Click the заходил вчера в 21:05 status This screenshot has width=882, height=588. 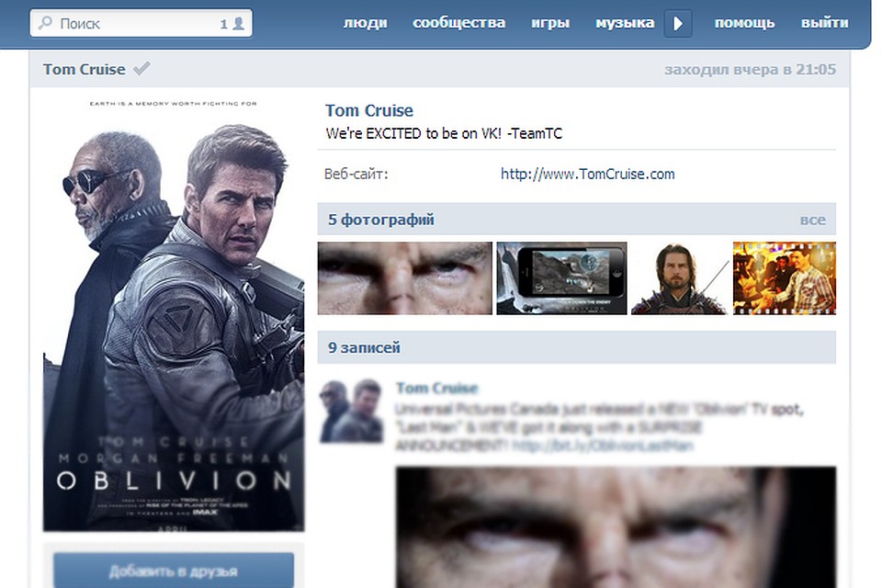click(x=750, y=69)
